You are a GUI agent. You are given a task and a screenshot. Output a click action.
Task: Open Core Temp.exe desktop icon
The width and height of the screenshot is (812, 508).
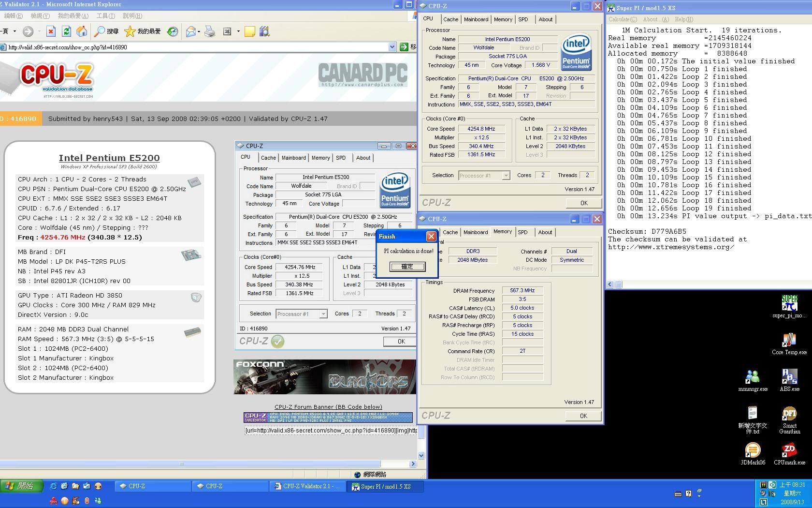click(789, 344)
